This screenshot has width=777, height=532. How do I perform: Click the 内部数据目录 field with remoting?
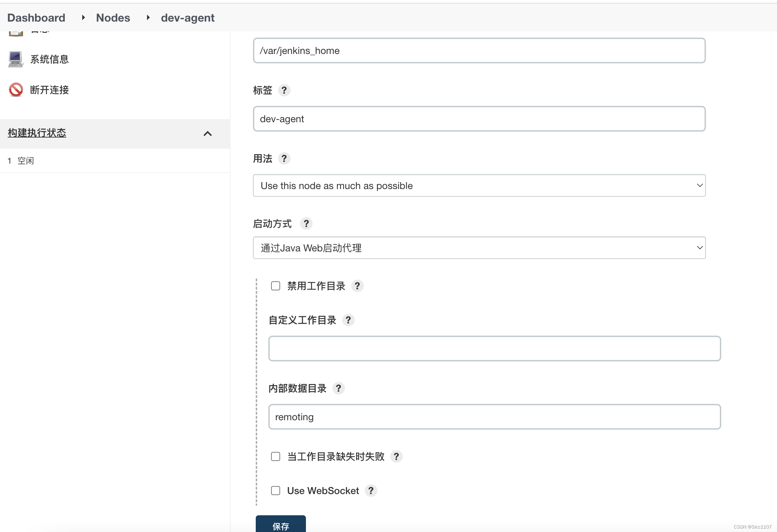pos(494,417)
